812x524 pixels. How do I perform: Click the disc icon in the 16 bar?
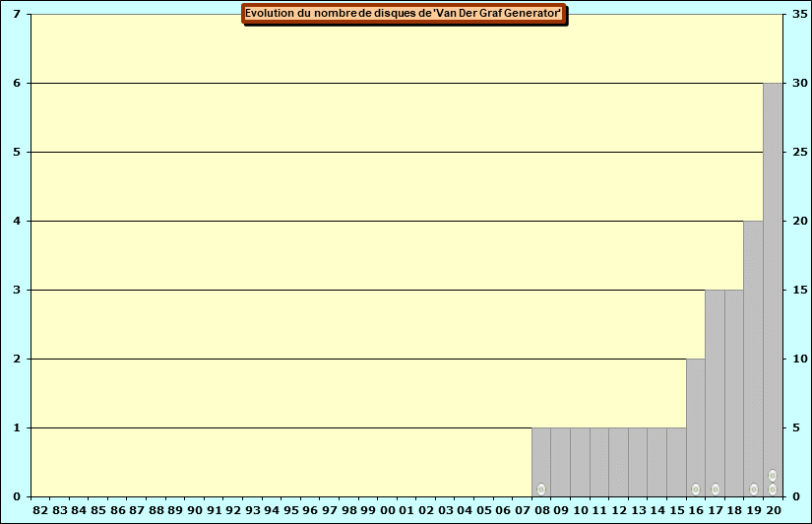pyautogui.click(x=696, y=489)
